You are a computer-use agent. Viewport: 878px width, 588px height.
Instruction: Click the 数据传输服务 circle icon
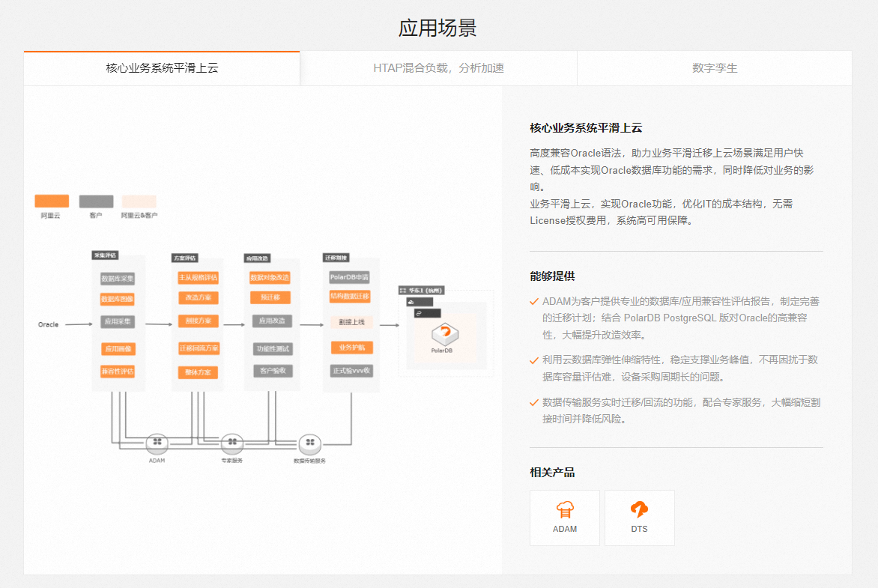[x=310, y=443]
